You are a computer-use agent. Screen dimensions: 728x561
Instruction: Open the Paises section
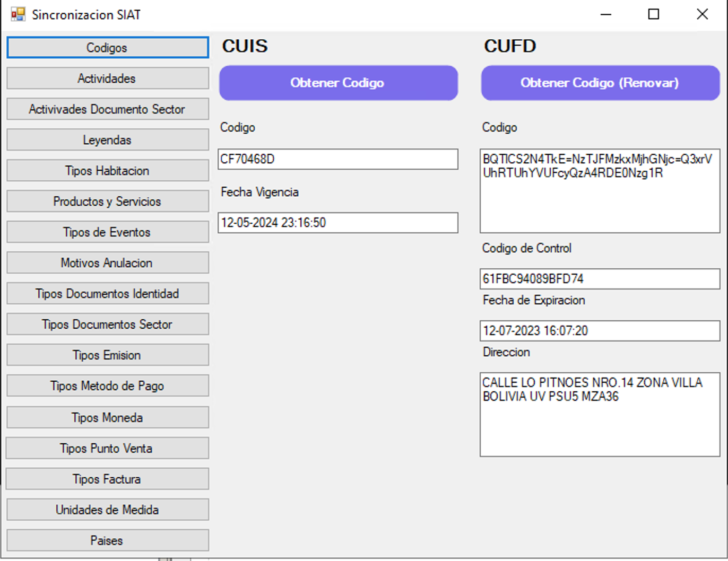[107, 541]
